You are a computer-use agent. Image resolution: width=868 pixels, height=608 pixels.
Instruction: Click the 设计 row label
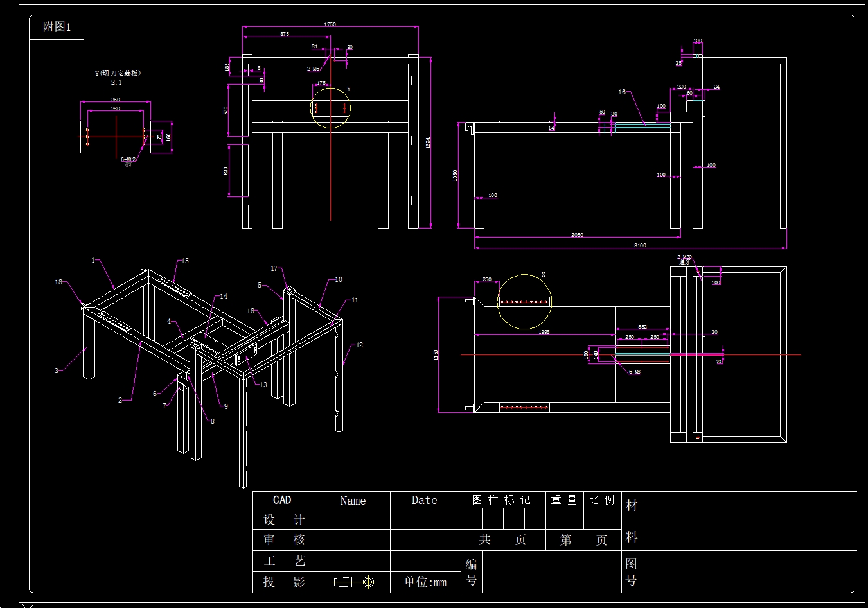tap(285, 519)
